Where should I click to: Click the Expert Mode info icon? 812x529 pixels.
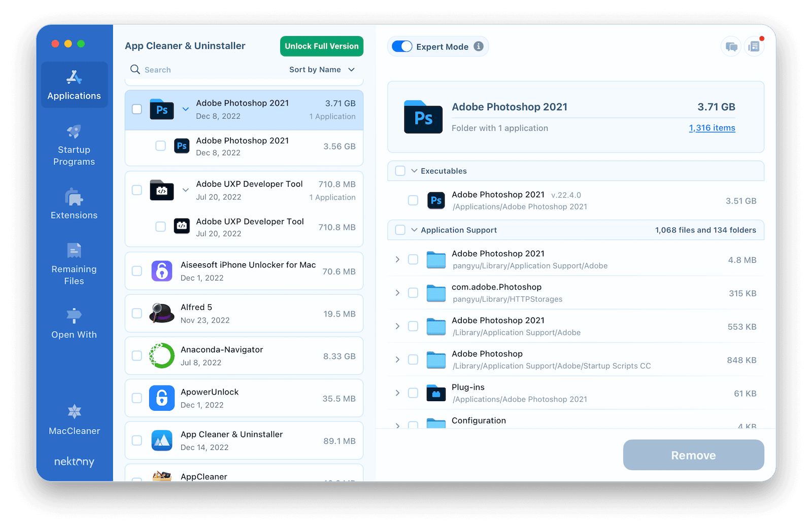point(479,46)
